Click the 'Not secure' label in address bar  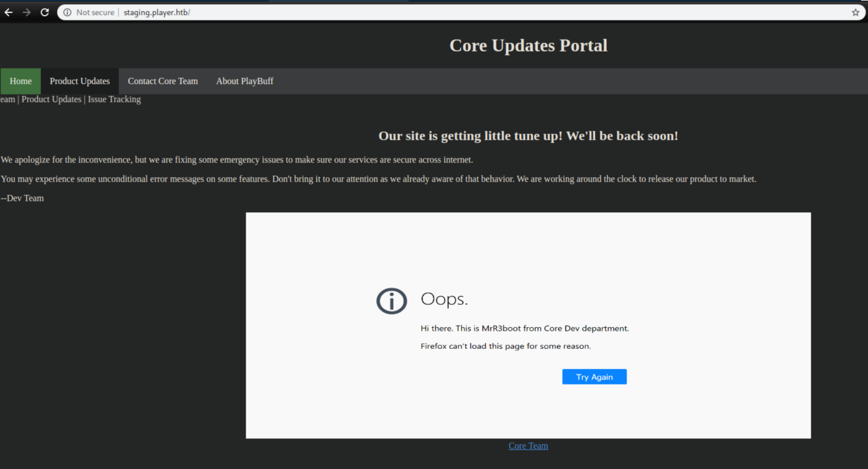pos(95,12)
